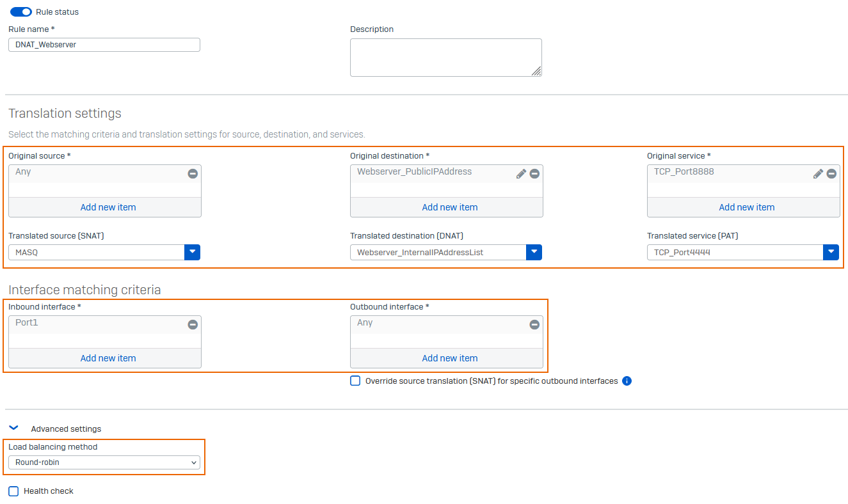Remove "Any" from Outbound interface

click(534, 324)
